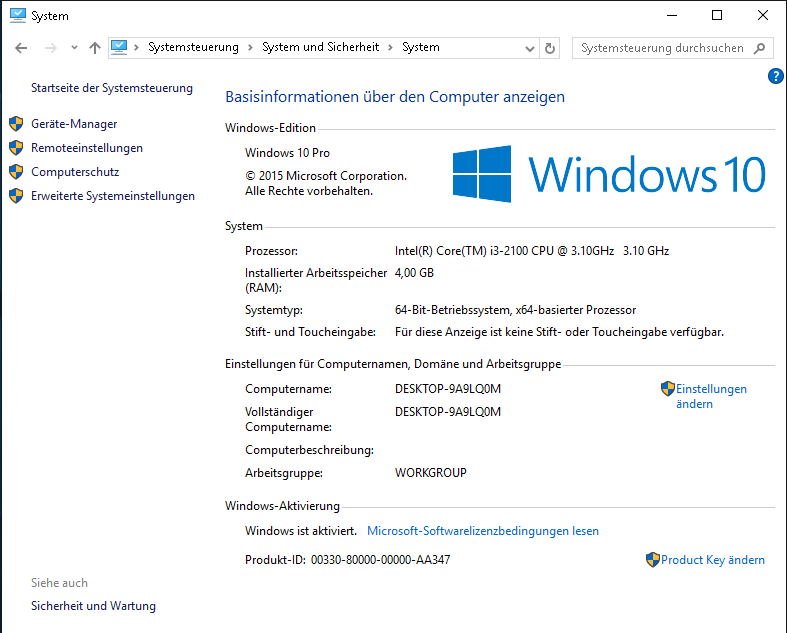The width and height of the screenshot is (787, 633).
Task: Go up one level with the up arrow
Action: click(95, 48)
